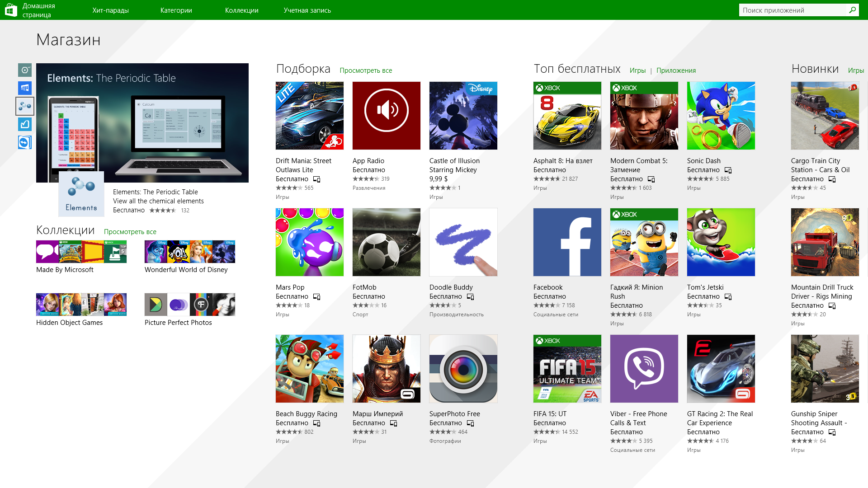This screenshot has width=868, height=488.
Task: Open Castle of Illusion Mickey icon
Action: coord(463,116)
